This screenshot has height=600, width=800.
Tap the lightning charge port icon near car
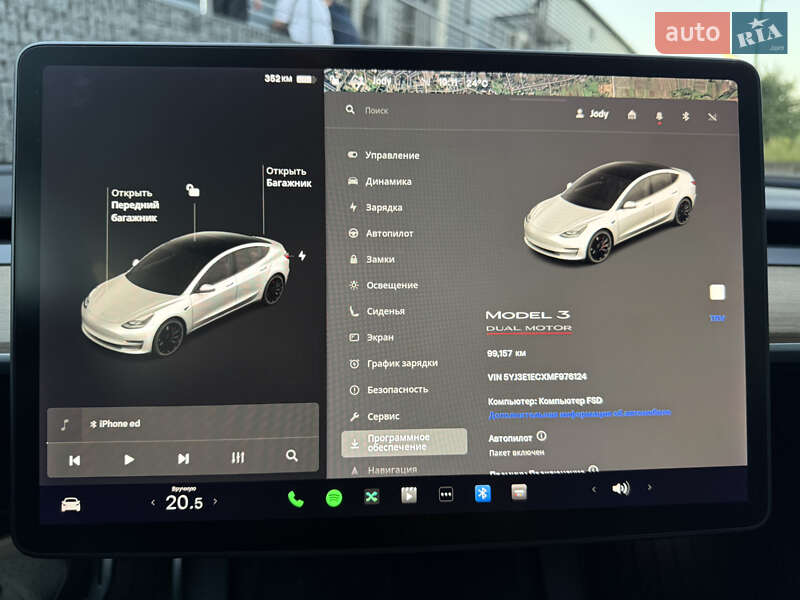tap(302, 256)
